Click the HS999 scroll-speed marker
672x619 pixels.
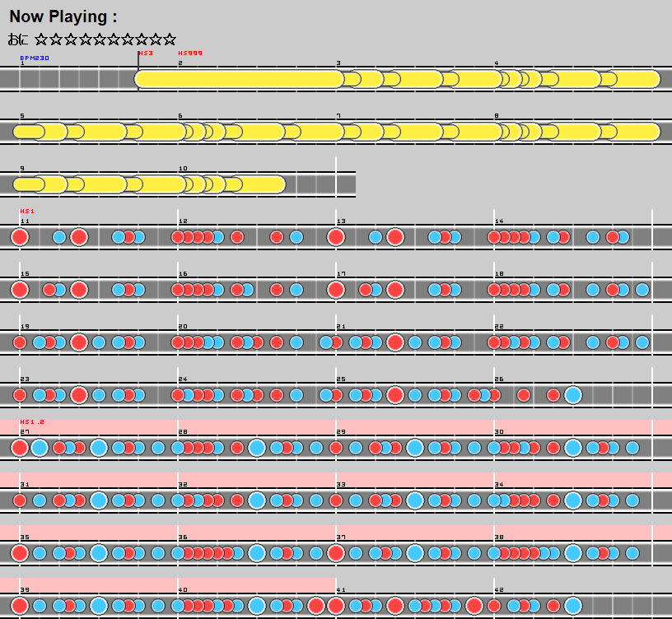190,54
